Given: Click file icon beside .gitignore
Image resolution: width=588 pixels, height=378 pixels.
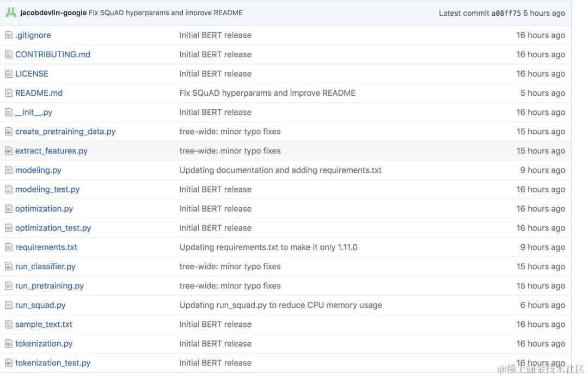Looking at the screenshot, I should [9, 35].
